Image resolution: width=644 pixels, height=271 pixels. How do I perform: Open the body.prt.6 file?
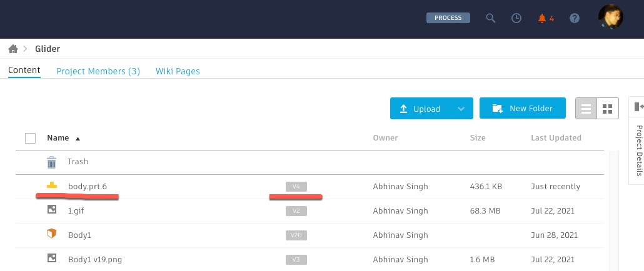coord(88,187)
